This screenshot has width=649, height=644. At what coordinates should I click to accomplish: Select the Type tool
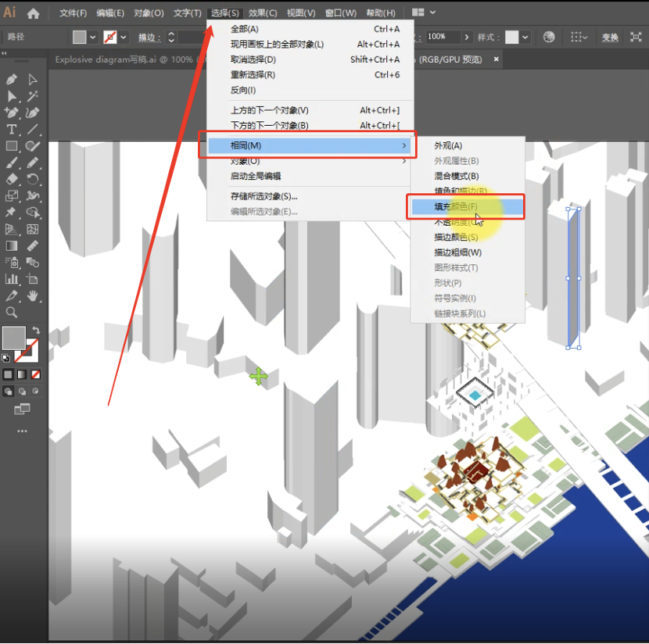click(12, 130)
